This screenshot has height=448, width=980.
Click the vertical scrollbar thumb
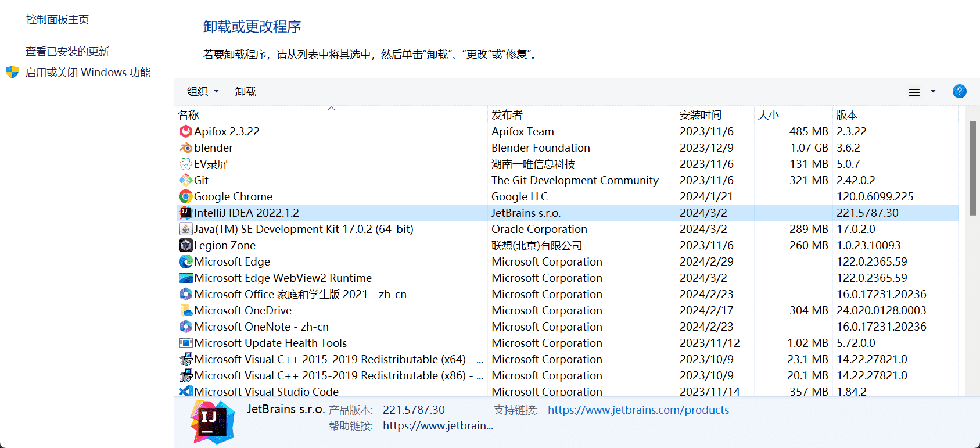pyautogui.click(x=972, y=168)
